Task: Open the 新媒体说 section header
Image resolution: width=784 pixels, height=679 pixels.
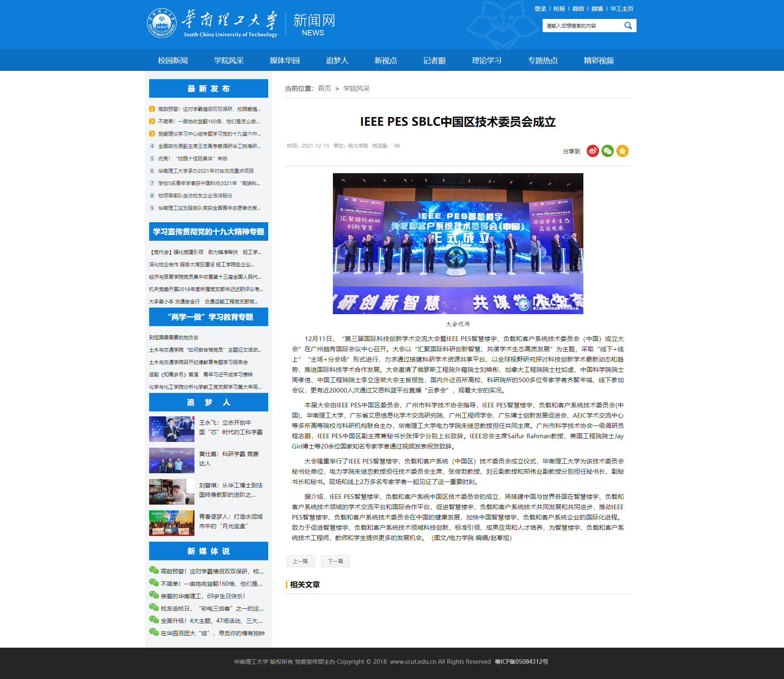Action: click(208, 551)
